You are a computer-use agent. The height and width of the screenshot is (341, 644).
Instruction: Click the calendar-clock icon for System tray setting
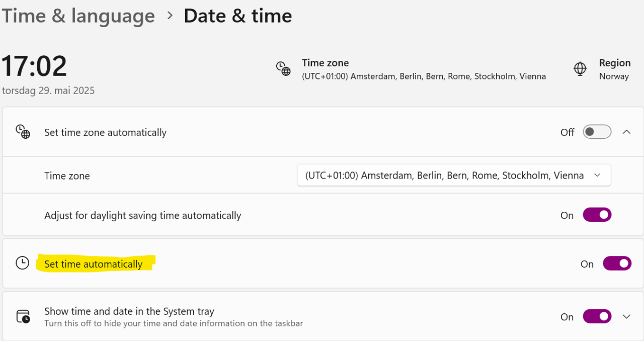[23, 316]
